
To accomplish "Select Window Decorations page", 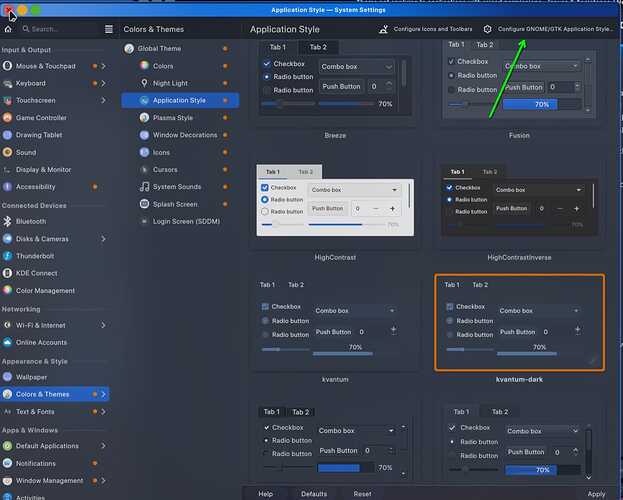I will coord(180,135).
